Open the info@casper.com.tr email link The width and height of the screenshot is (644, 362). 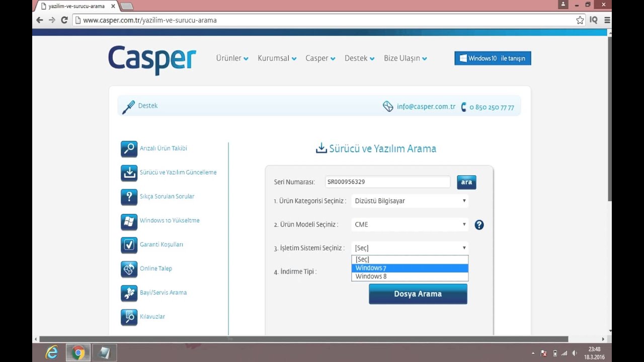[x=426, y=107]
